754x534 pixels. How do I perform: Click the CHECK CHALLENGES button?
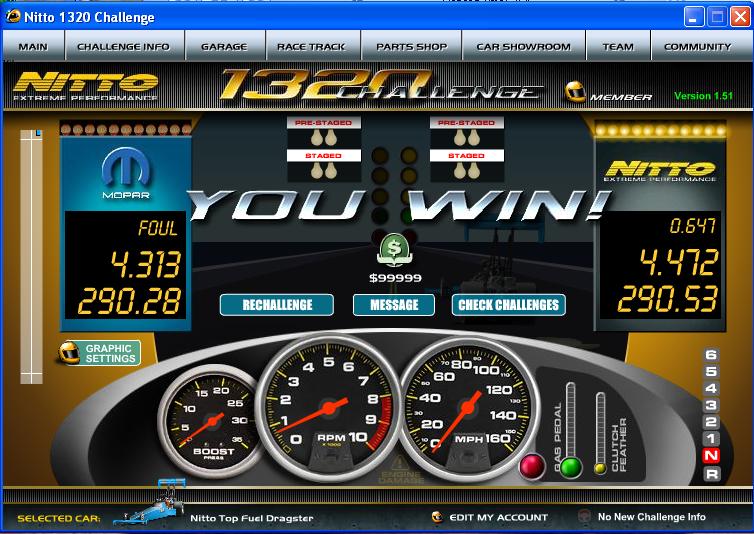coord(509,305)
